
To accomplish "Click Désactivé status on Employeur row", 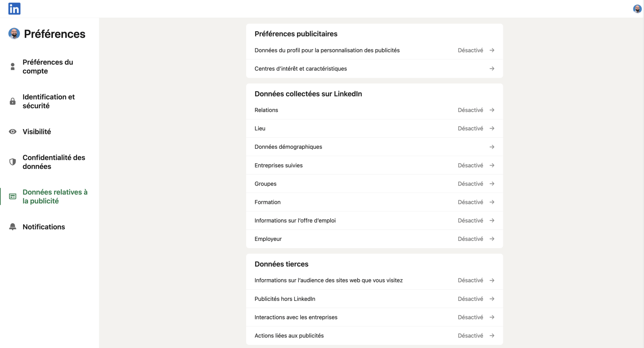I will (470, 239).
